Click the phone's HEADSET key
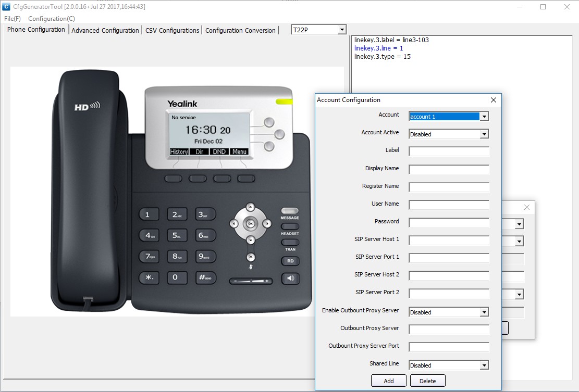Image resolution: width=579 pixels, height=392 pixels. pos(290,226)
